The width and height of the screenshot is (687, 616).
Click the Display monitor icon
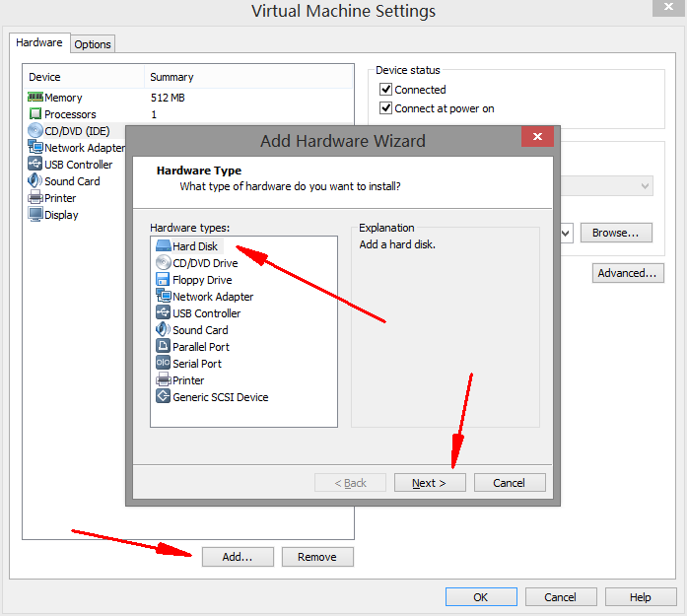pyautogui.click(x=35, y=214)
